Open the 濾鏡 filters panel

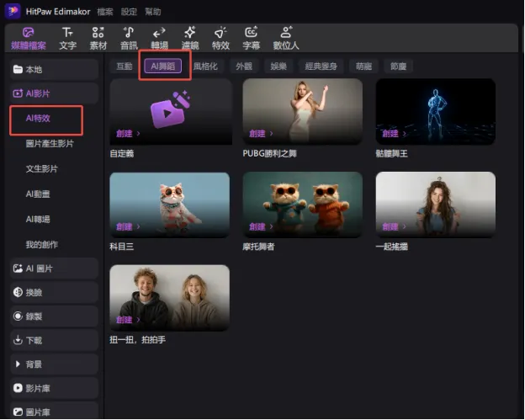click(x=190, y=37)
